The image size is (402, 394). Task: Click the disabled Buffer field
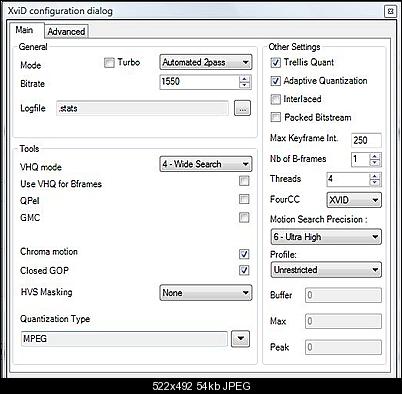(343, 295)
